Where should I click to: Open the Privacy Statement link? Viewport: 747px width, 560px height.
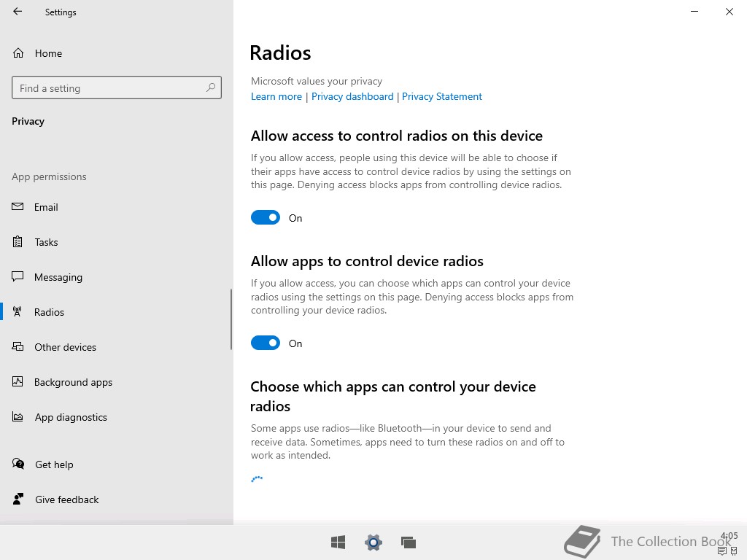(441, 97)
